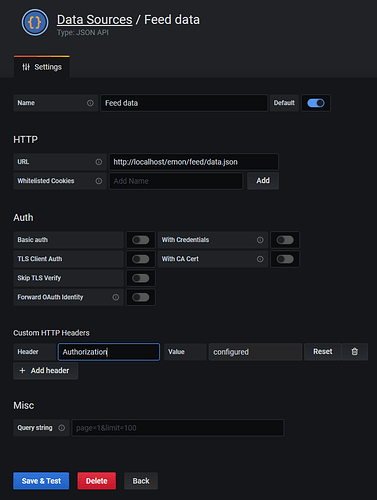Enable the Skip TLS Verify toggle
377x500 pixels.
click(x=141, y=278)
